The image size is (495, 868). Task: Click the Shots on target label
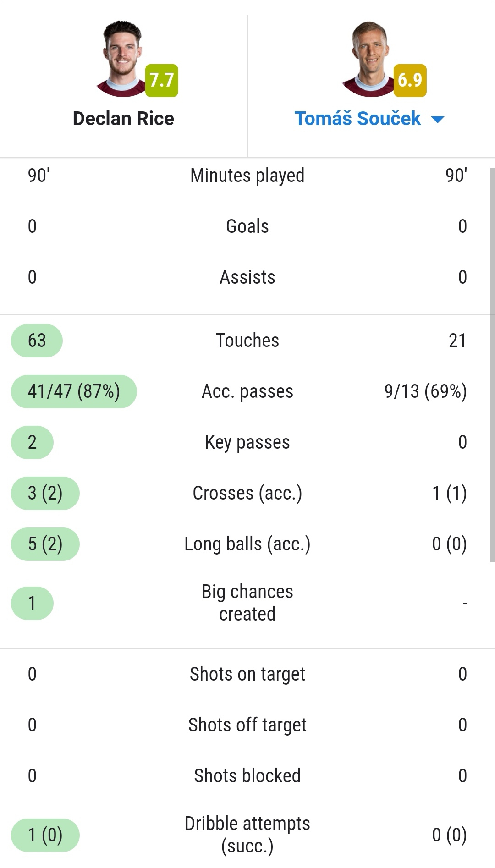247,675
